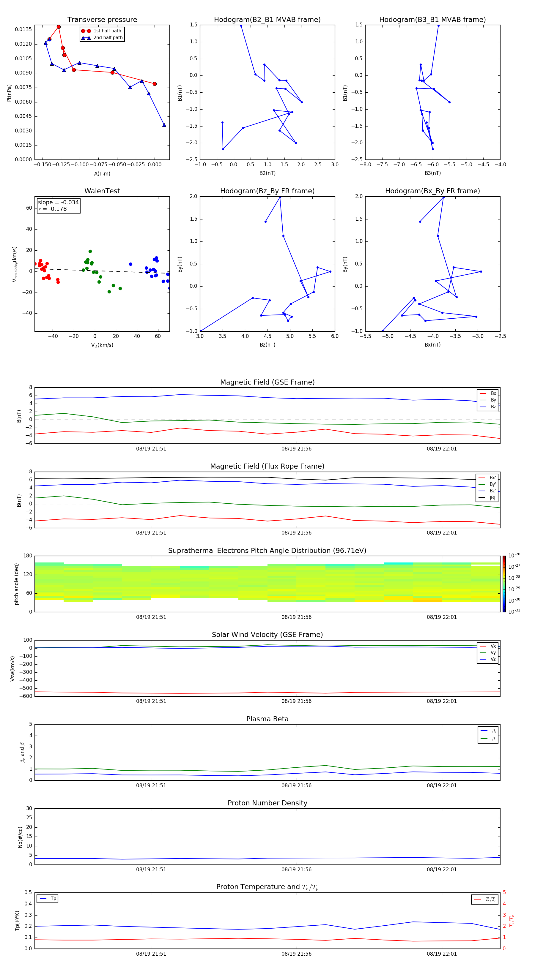This screenshot has height=980, width=535.
Task: Click the '1st half path' legend entry
Action: [102, 31]
